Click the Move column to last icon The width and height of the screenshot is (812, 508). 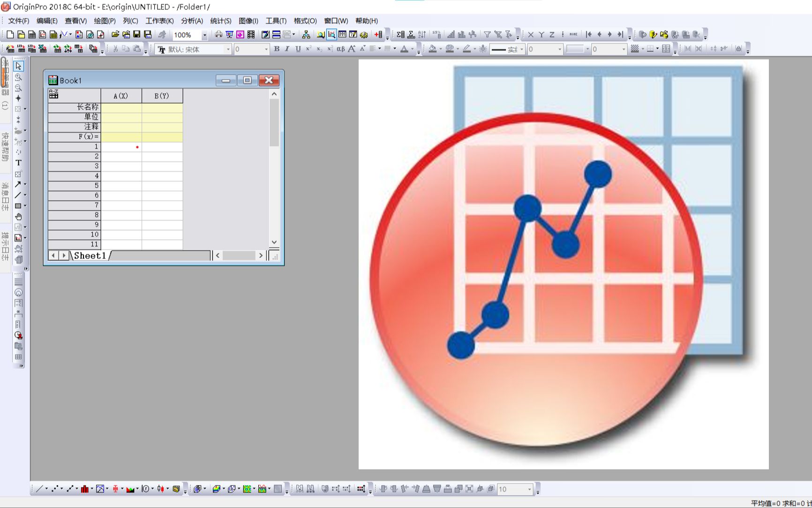pos(620,35)
